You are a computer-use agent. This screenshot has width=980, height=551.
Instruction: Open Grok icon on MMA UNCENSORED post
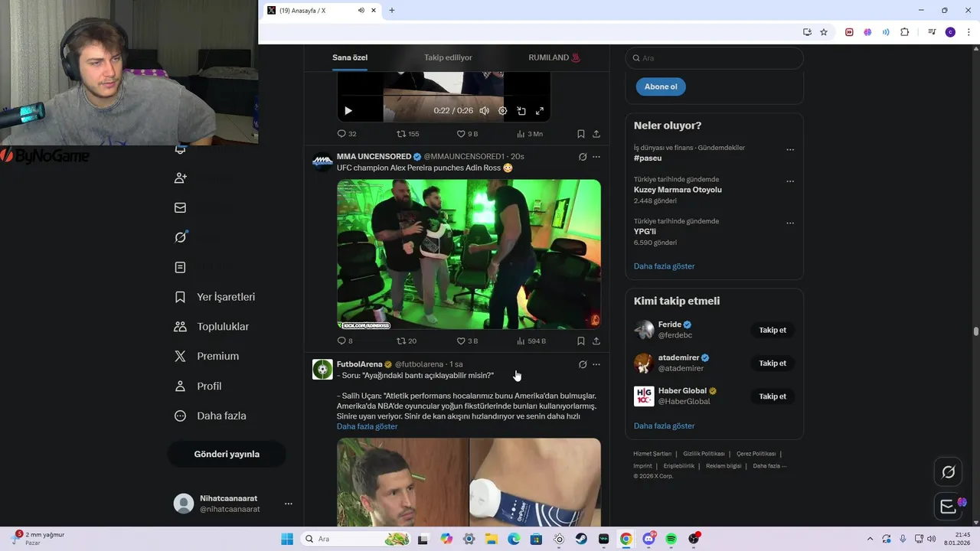tap(583, 157)
